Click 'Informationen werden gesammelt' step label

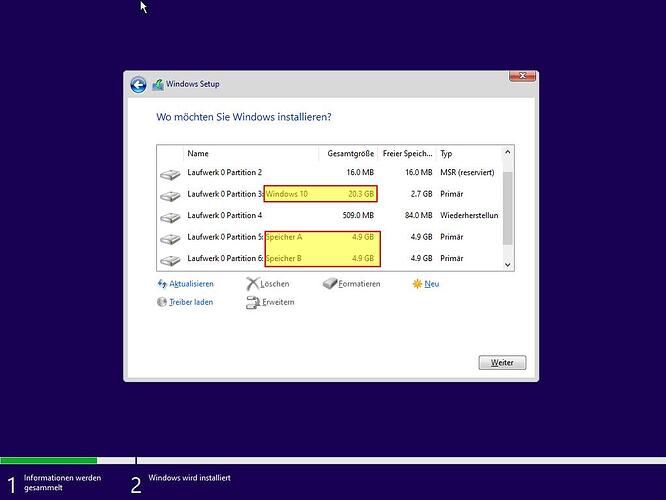pyautogui.click(x=62, y=483)
